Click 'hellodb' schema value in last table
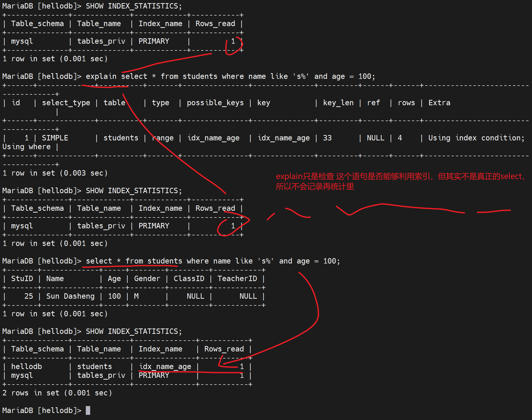532x420 pixels. (26, 366)
